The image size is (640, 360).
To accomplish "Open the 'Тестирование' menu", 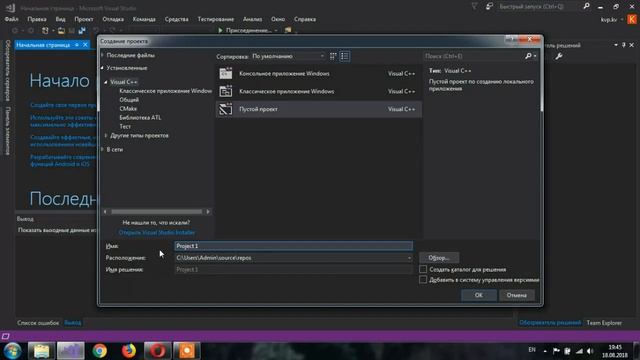I will tap(216, 19).
